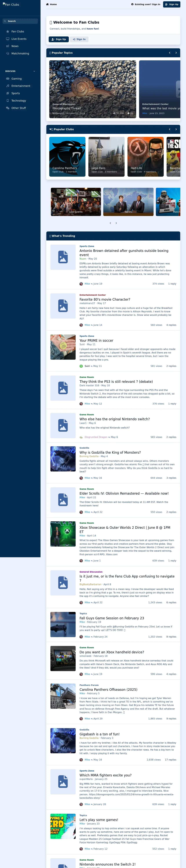Select the Matchmaking icon in sidebar
This screenshot has height=868, width=186.
point(8,54)
